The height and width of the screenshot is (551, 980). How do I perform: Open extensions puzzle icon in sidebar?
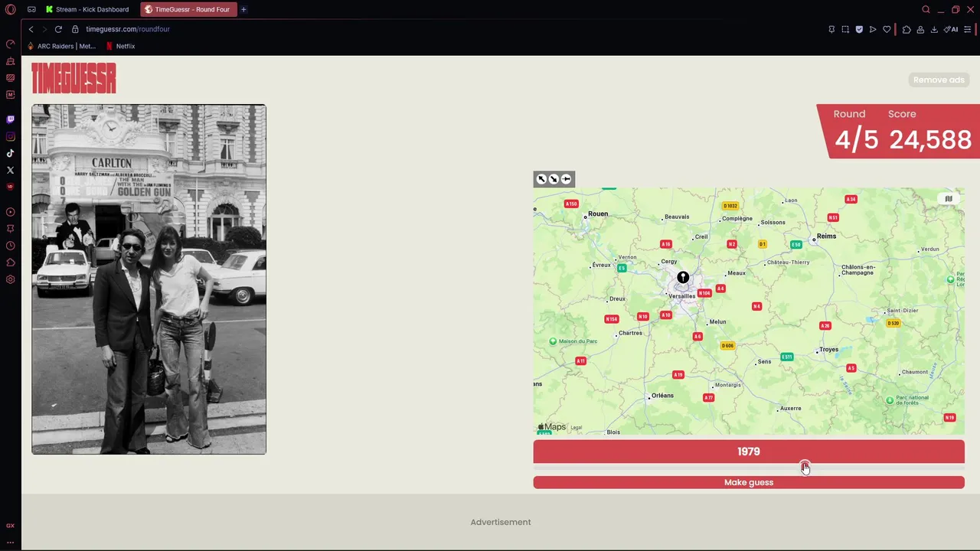10,262
